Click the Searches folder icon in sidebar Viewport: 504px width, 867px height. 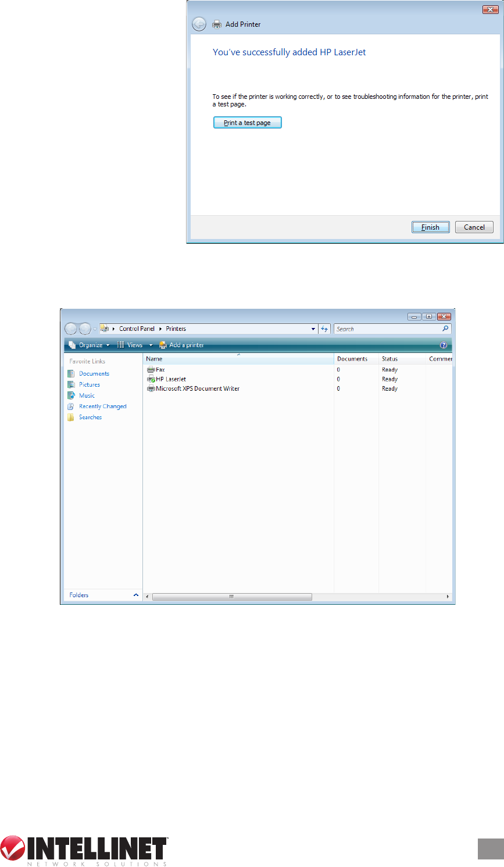71,418
